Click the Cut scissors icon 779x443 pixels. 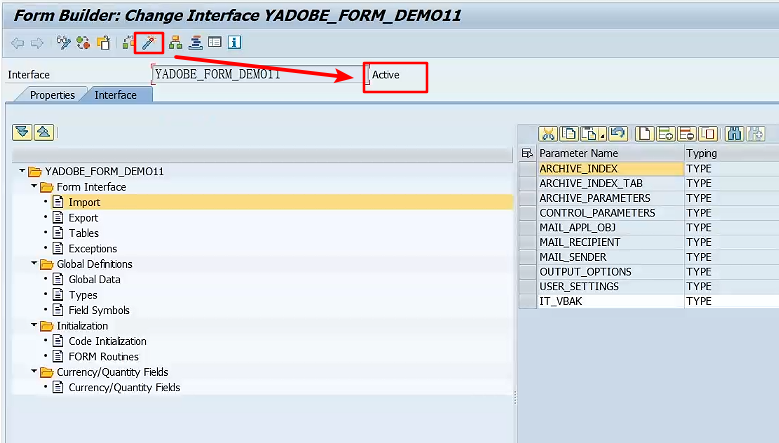pos(548,133)
